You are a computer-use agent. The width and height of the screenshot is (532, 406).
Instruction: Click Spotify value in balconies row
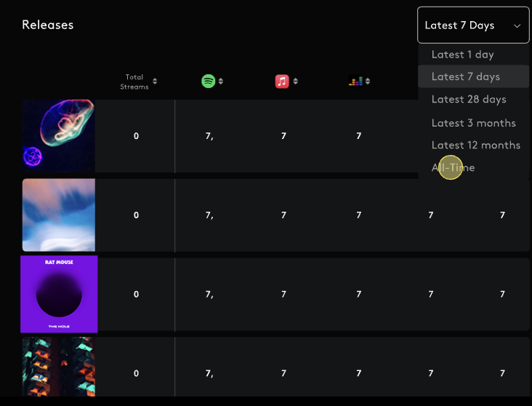click(x=209, y=374)
